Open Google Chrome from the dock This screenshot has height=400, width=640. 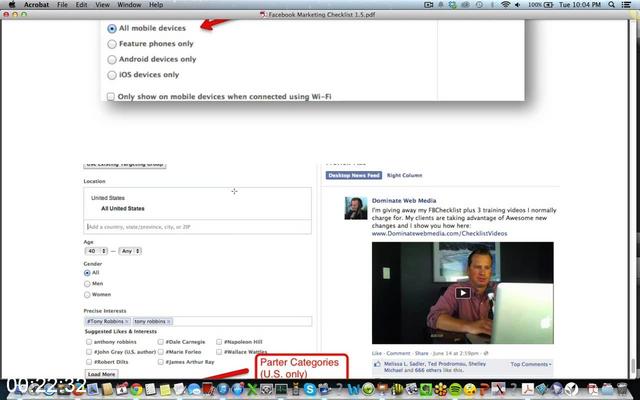pyautogui.click(x=136, y=389)
